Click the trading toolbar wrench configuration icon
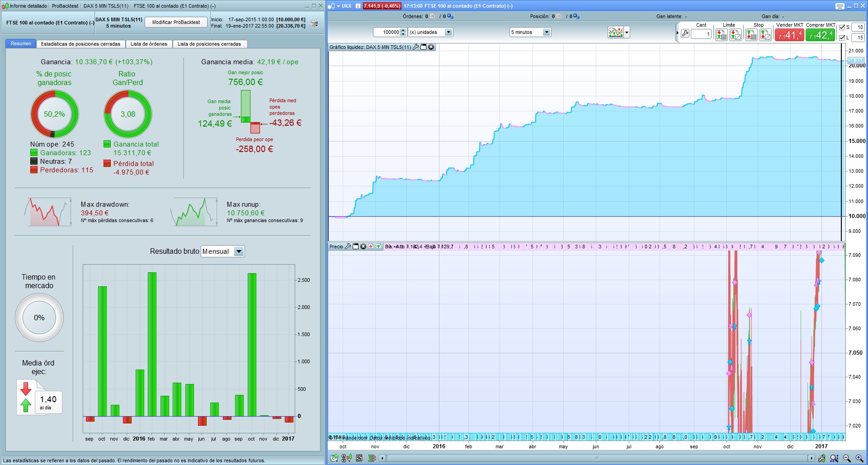This screenshot has width=868, height=465. 685,34
